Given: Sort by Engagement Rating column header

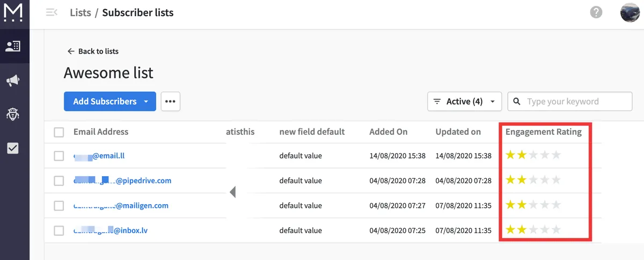Looking at the screenshot, I should [543, 132].
